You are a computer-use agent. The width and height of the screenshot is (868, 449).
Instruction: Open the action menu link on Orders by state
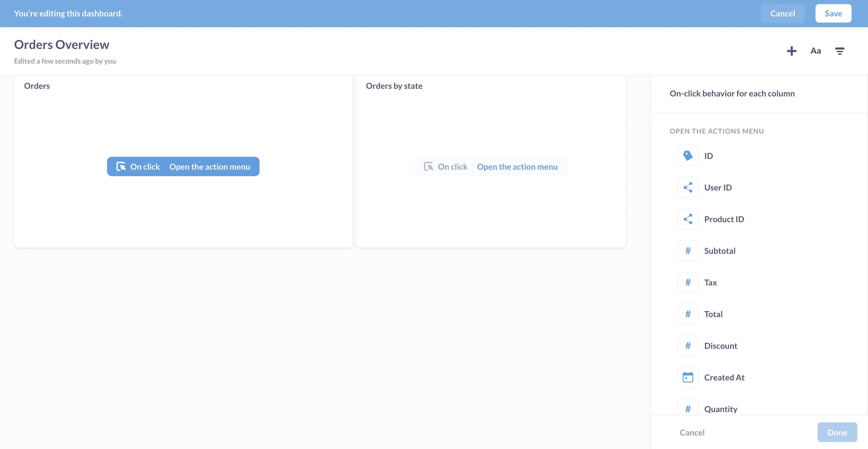(x=517, y=166)
